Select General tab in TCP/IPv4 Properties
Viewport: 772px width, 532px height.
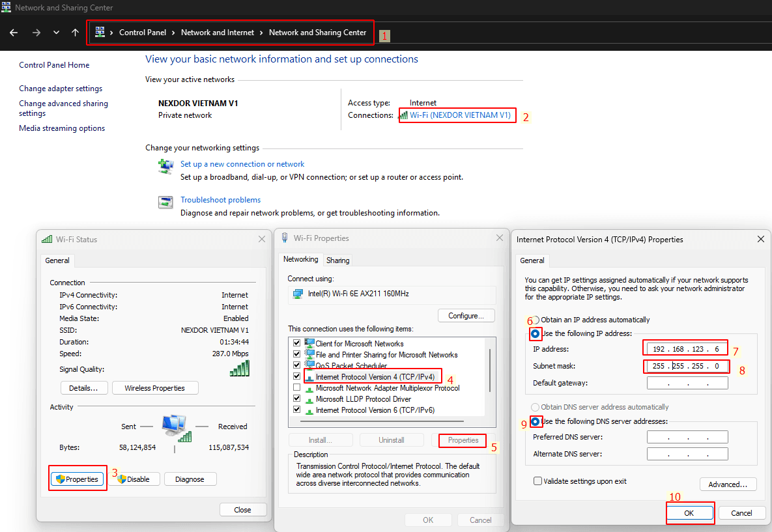point(532,260)
